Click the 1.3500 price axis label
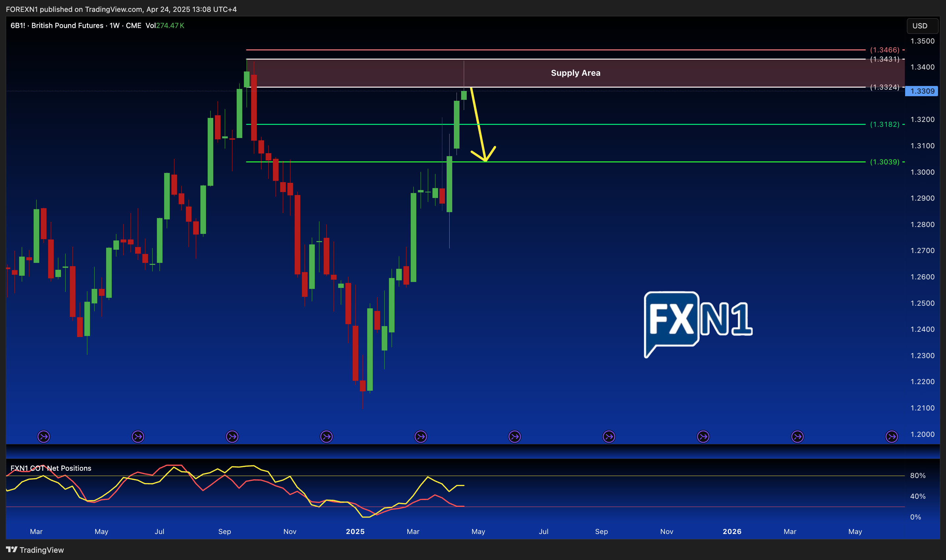The width and height of the screenshot is (946, 560). click(923, 41)
